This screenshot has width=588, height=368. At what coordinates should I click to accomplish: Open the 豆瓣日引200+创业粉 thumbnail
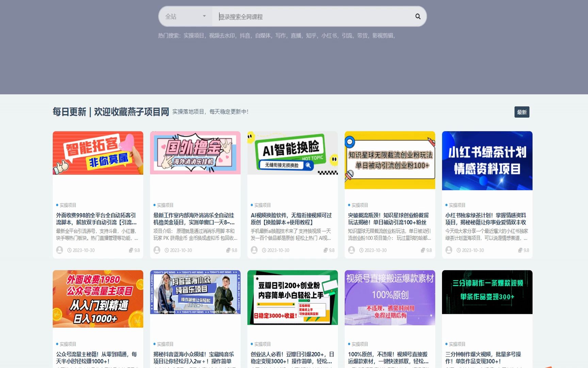click(x=293, y=297)
